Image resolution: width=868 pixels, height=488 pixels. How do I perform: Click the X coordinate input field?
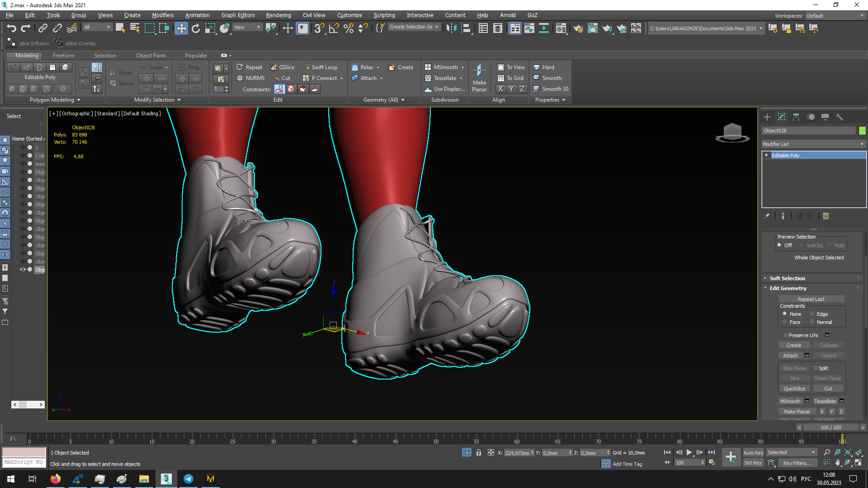click(517, 453)
